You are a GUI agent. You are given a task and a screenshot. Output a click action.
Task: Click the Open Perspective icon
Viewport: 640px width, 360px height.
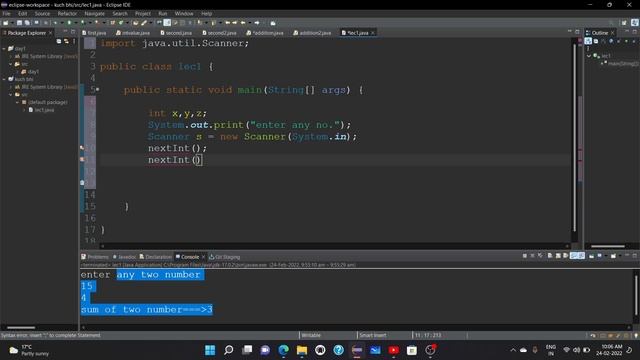pyautogui.click(x=624, y=23)
